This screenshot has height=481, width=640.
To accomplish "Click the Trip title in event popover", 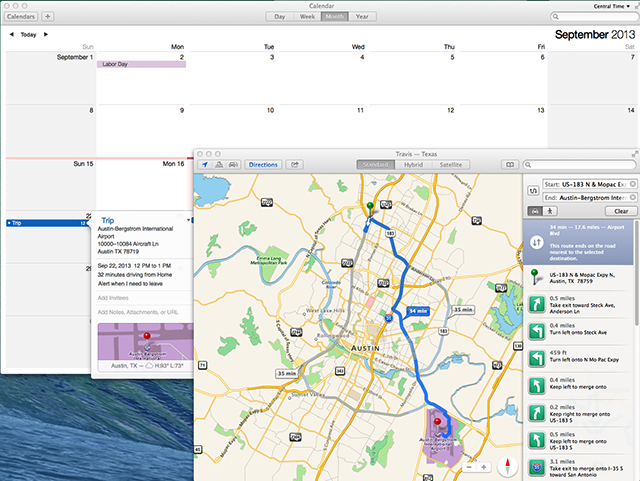I will coord(108,220).
